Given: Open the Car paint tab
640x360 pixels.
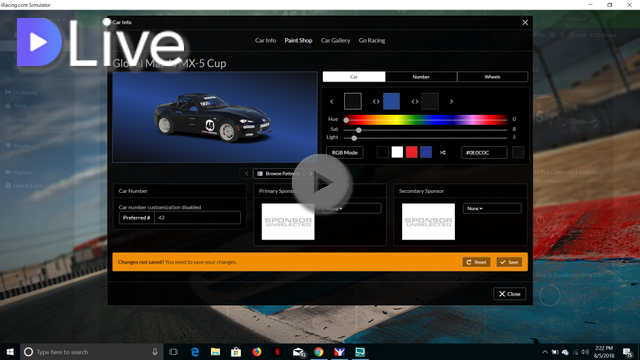Looking at the screenshot, I should (354, 77).
